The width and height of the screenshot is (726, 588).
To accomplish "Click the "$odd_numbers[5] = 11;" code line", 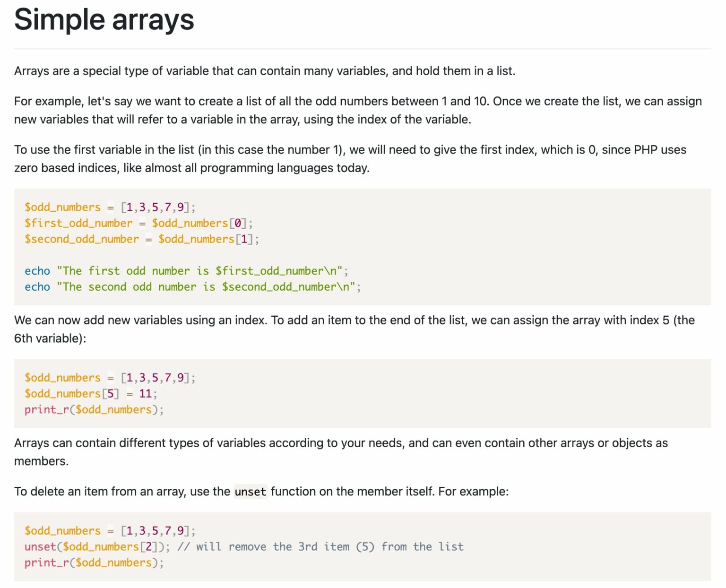I will coord(91,394).
